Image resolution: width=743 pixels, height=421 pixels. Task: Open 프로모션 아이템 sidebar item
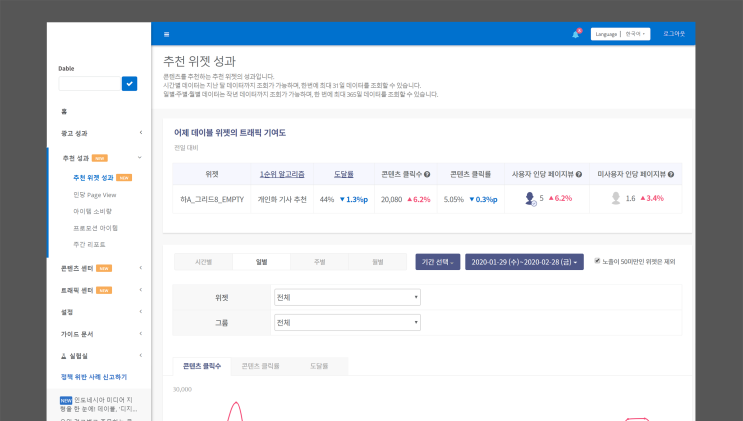[95, 228]
